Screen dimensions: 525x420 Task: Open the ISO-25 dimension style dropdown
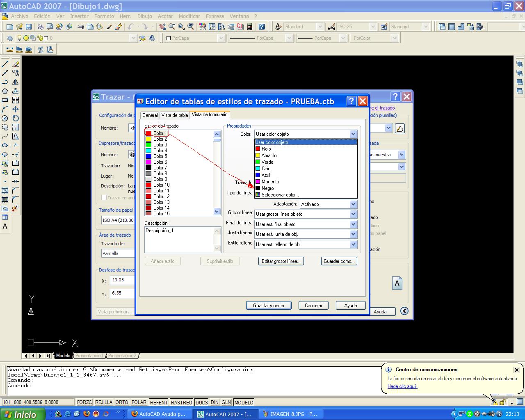coord(373,27)
